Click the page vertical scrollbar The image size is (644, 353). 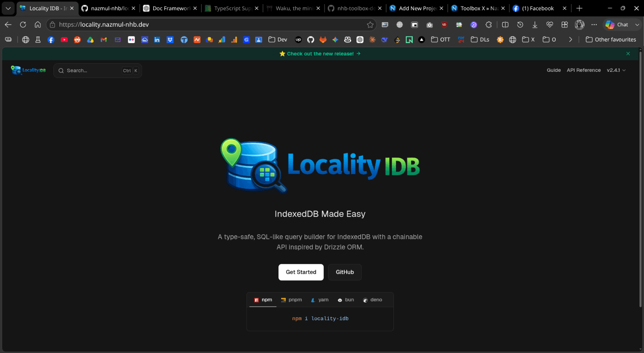pyautogui.click(x=640, y=179)
